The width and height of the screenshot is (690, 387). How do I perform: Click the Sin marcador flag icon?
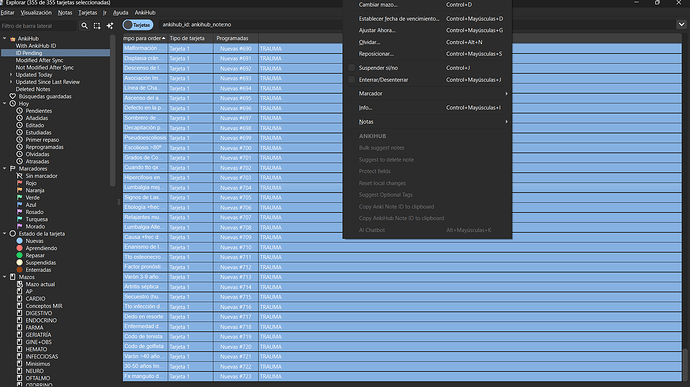(19, 176)
